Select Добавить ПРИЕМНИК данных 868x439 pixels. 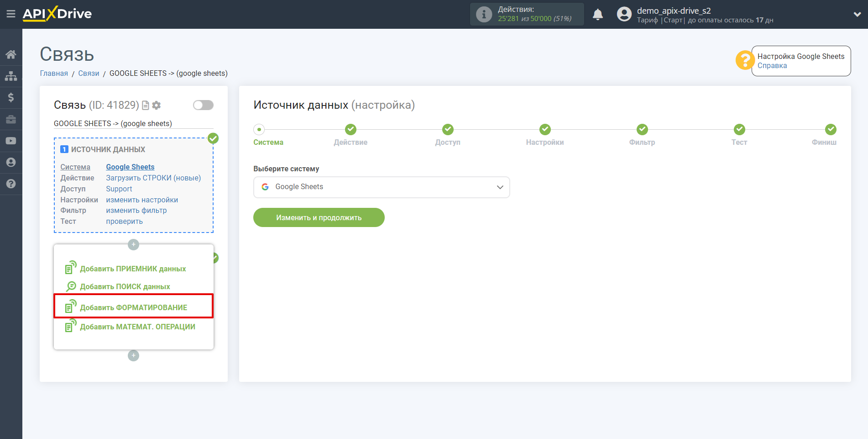(x=125, y=269)
